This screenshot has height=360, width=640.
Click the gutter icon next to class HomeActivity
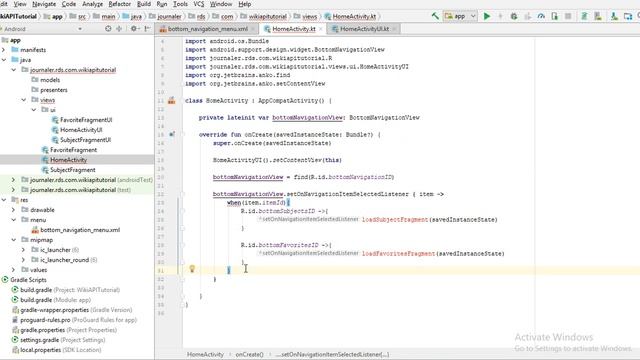pyautogui.click(x=171, y=100)
